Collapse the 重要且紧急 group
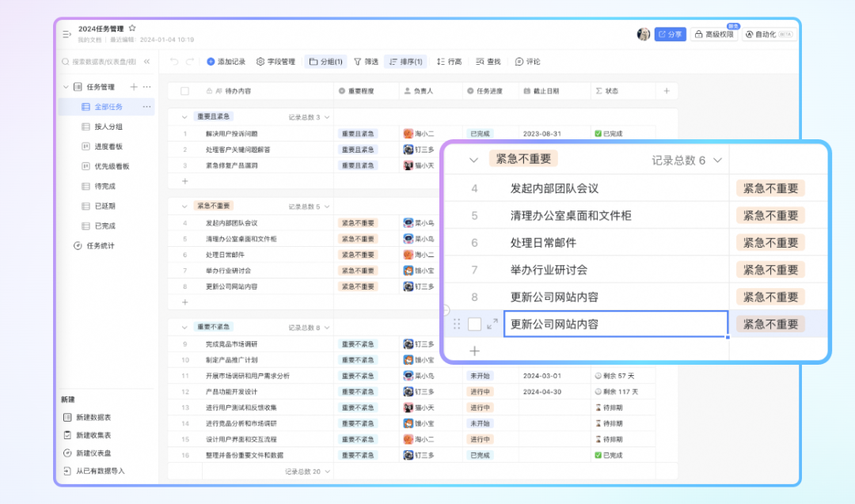855x504 pixels. [x=184, y=116]
